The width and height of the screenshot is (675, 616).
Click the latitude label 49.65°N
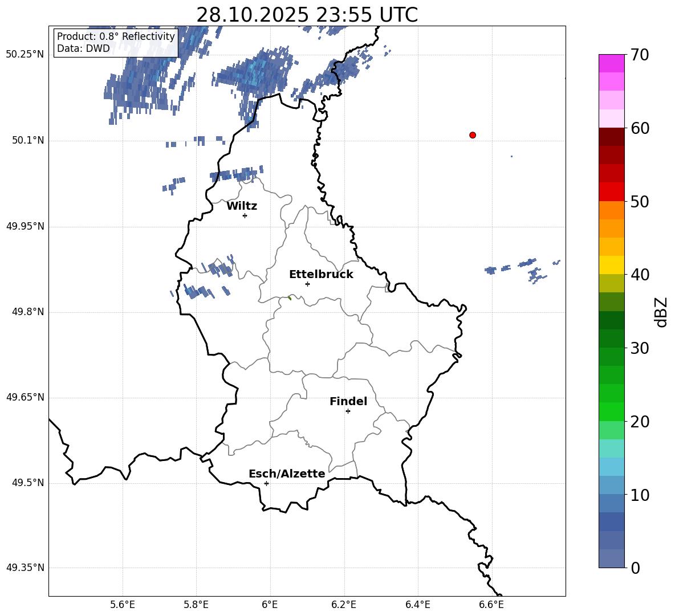click(x=25, y=397)
